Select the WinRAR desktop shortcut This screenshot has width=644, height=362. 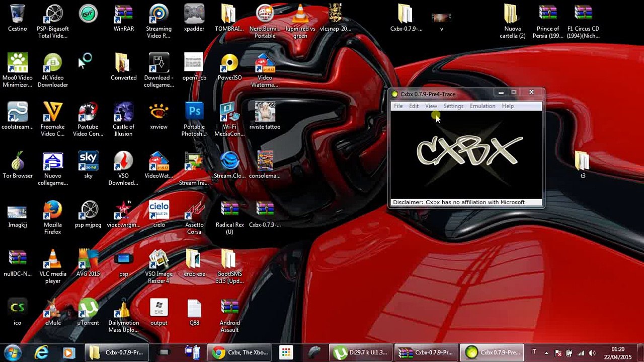coord(124,19)
